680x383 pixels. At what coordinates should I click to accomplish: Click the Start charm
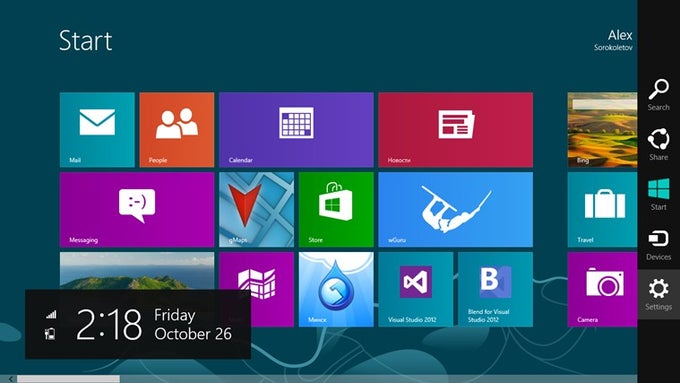point(659,194)
